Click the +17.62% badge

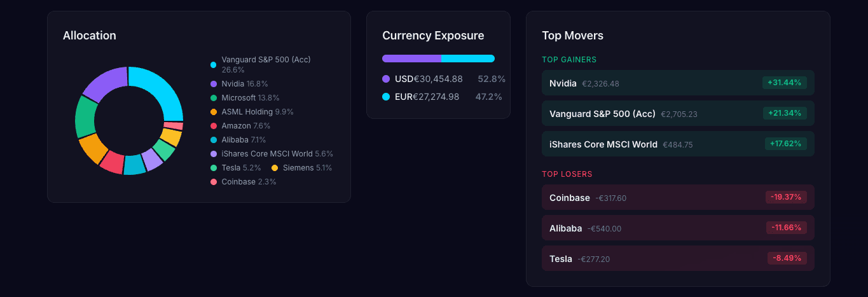click(785, 144)
